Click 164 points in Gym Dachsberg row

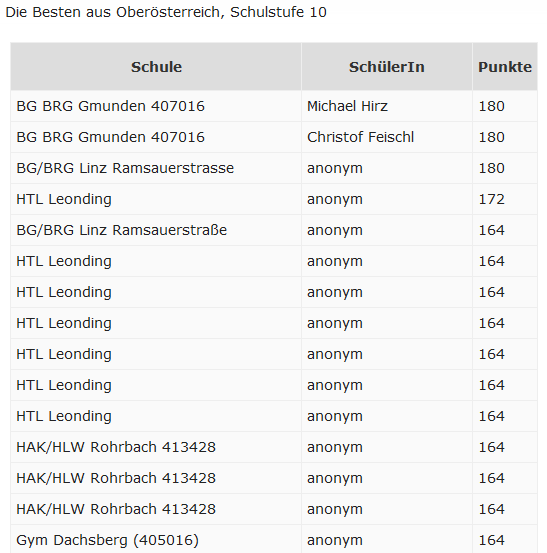pyautogui.click(x=505, y=540)
